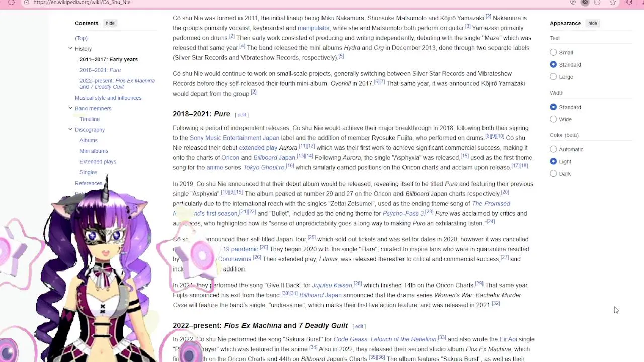Open 2022–present: Flos Ex Machina contents entry
The image size is (644, 362).
[117, 84]
